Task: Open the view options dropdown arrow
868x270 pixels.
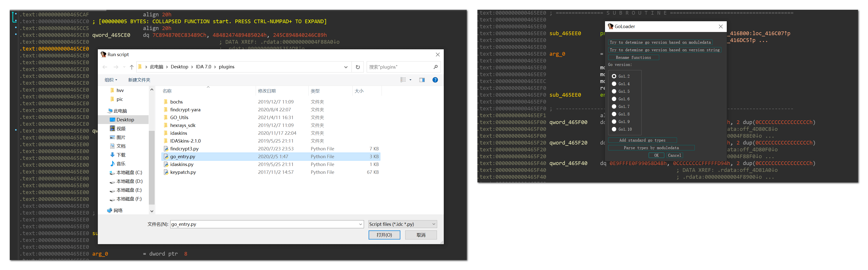Action: click(x=410, y=80)
